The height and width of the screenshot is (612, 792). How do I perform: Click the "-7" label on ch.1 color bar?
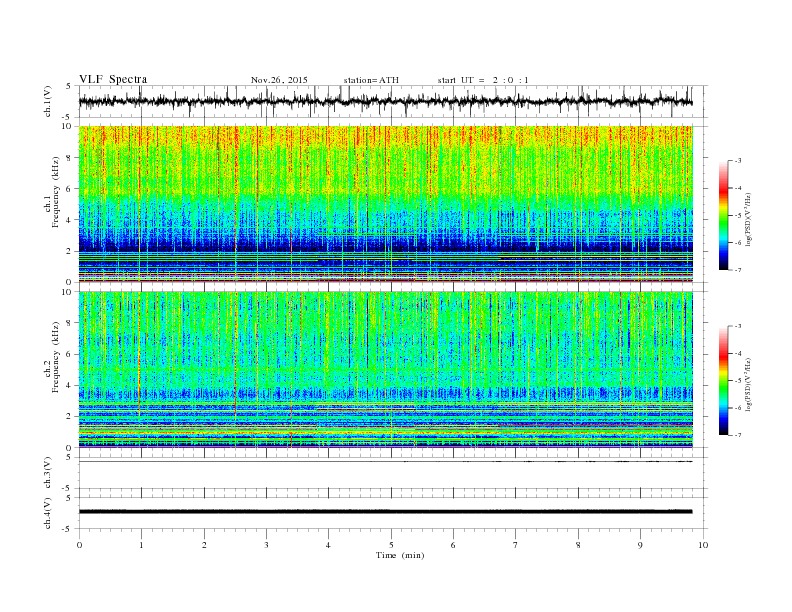pyautogui.click(x=738, y=270)
